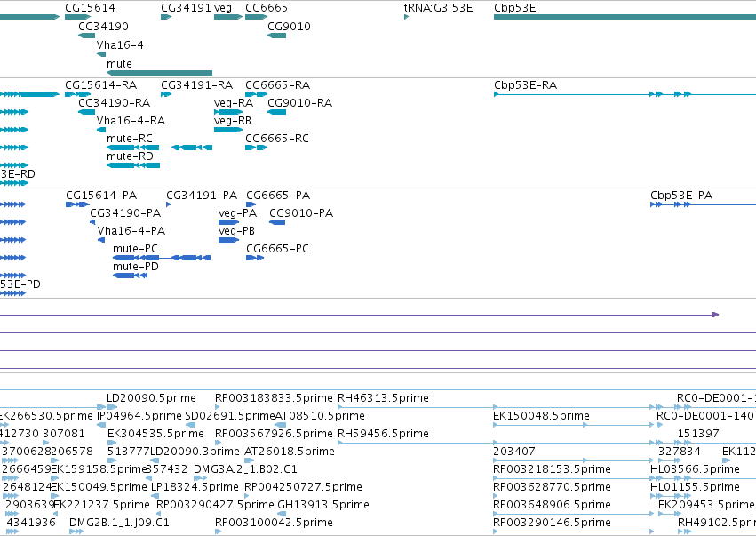The image size is (756, 536).
Task: Select EST RP004250727.5prime
Action: point(303,487)
